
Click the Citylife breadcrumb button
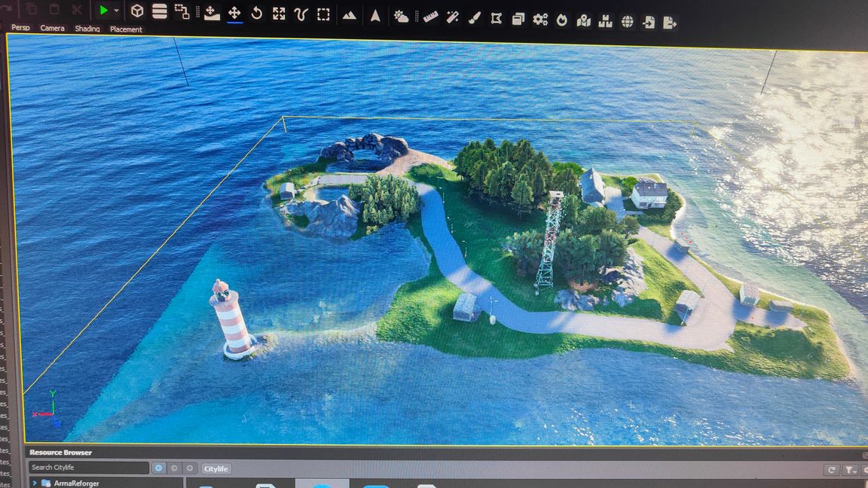pos(216,468)
